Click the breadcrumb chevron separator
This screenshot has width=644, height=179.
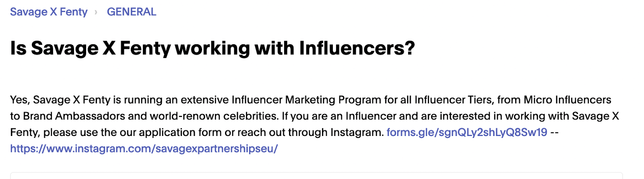pos(96,12)
